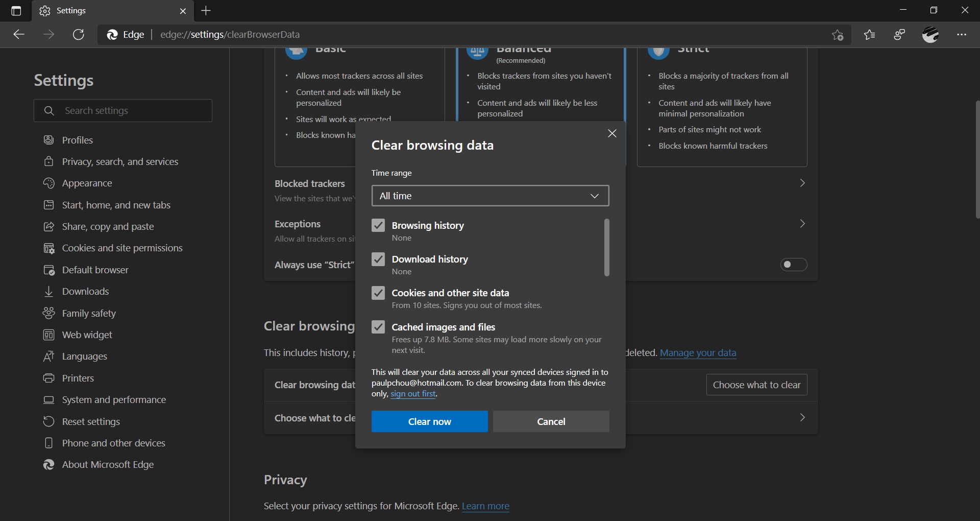Screen dimensions: 980x521
Task: Open Browser essentials icon
Action: (899, 35)
